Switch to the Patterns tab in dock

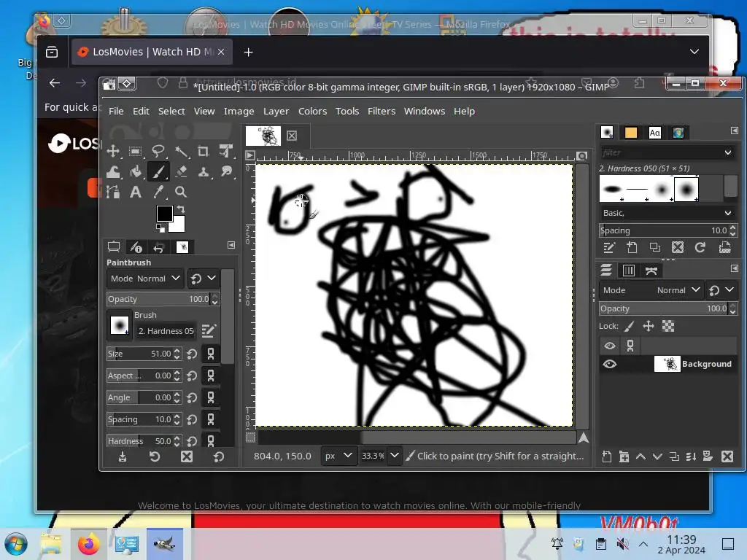point(631,133)
